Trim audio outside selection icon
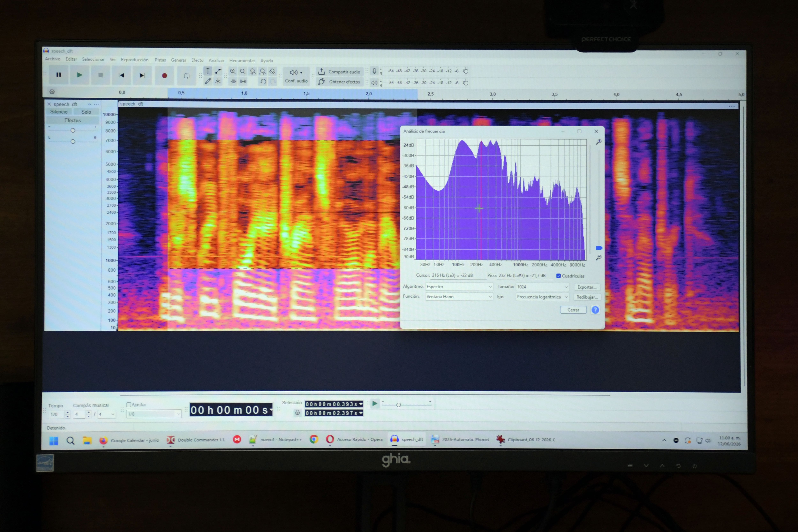Viewport: 798px width, 532px height. point(233,81)
